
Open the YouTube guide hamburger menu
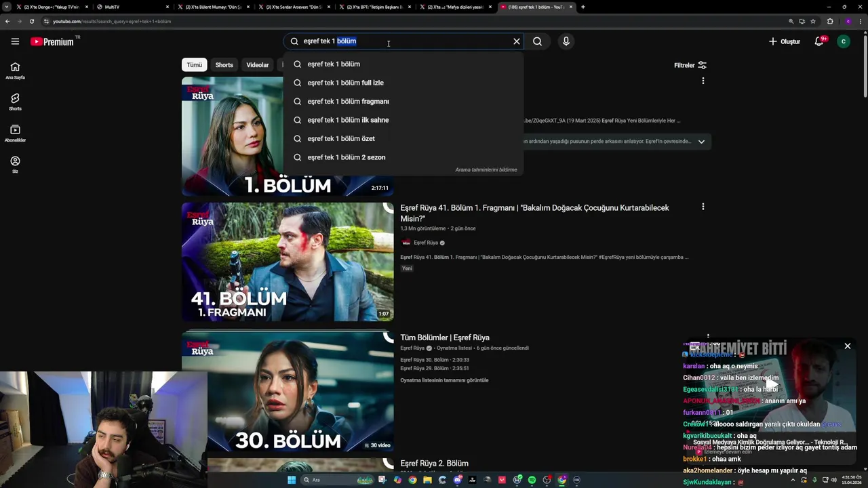[x=15, y=41]
